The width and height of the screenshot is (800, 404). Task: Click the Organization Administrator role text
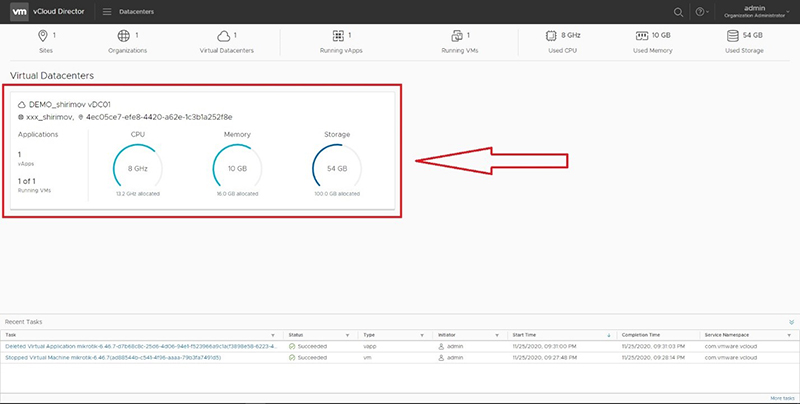(x=754, y=16)
